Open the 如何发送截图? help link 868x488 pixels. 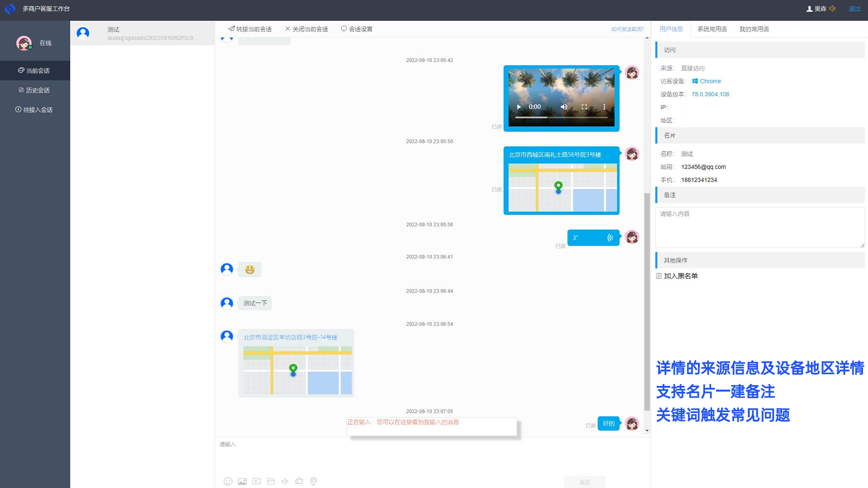[627, 29]
